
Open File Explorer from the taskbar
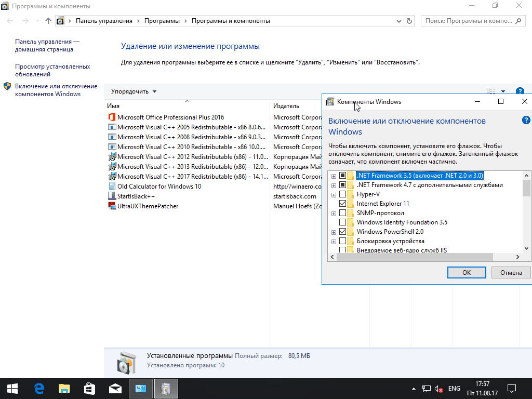point(64,389)
